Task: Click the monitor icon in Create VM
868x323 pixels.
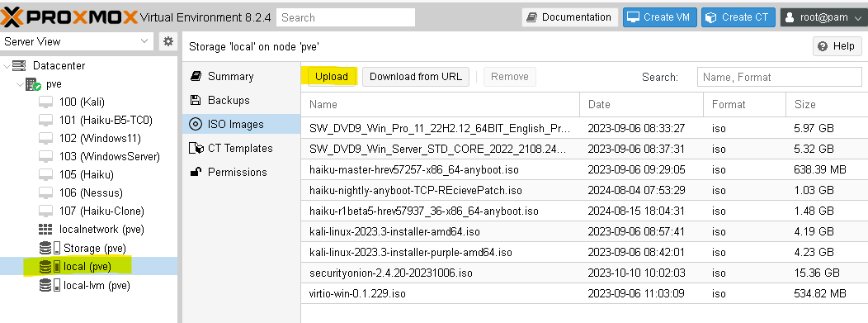Action: click(x=634, y=17)
